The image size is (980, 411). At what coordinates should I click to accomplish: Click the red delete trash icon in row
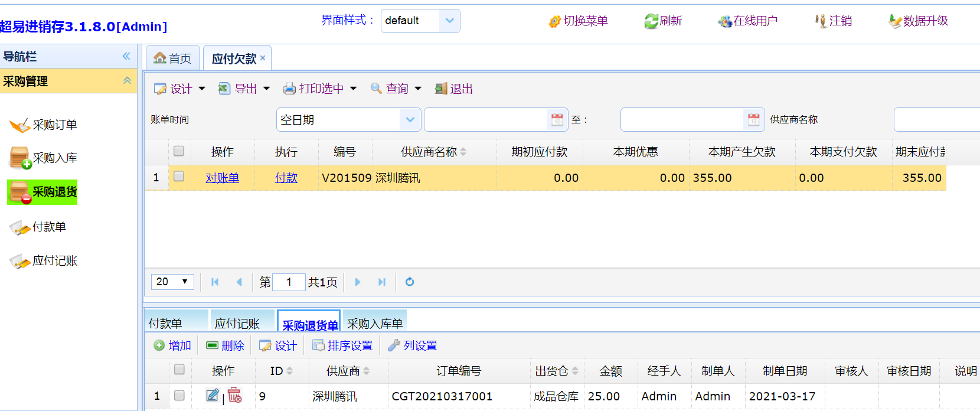[x=235, y=396]
